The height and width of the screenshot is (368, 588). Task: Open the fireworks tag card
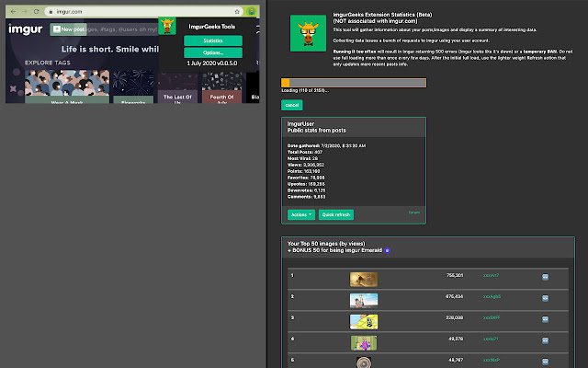pyautogui.click(x=133, y=86)
